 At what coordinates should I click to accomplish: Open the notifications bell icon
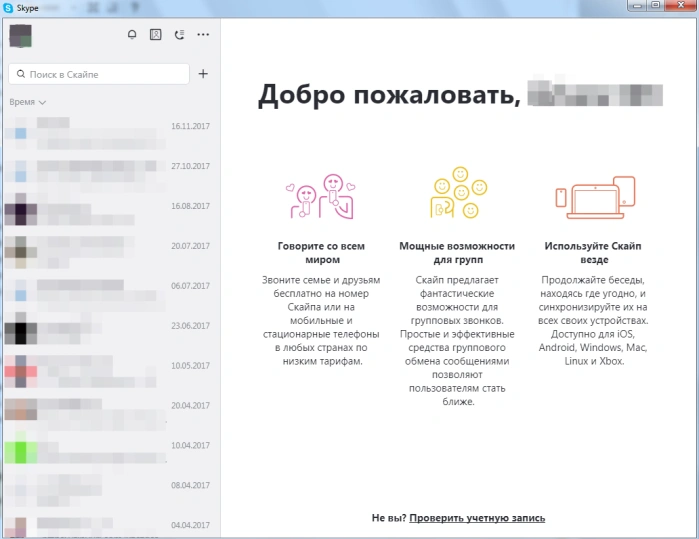[x=132, y=34]
